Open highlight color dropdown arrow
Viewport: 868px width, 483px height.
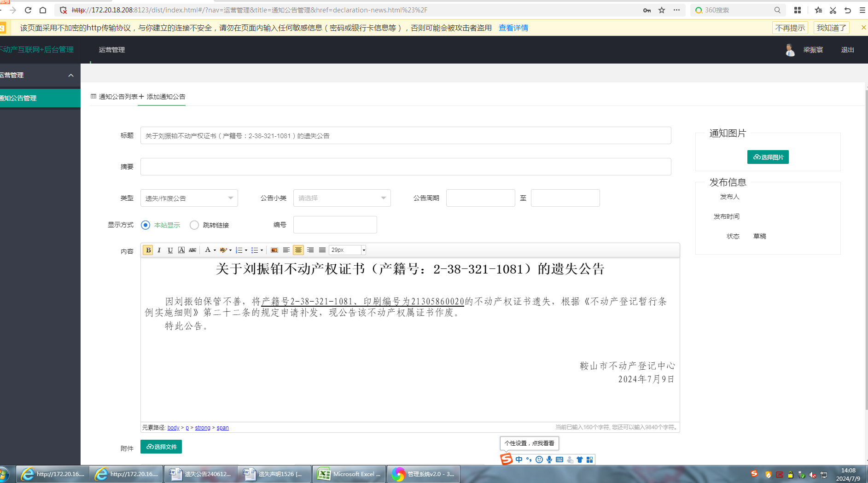pos(230,250)
